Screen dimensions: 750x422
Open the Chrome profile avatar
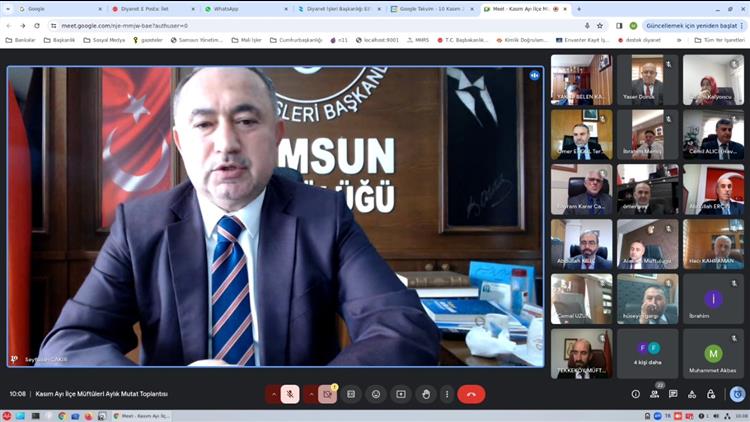(x=633, y=25)
